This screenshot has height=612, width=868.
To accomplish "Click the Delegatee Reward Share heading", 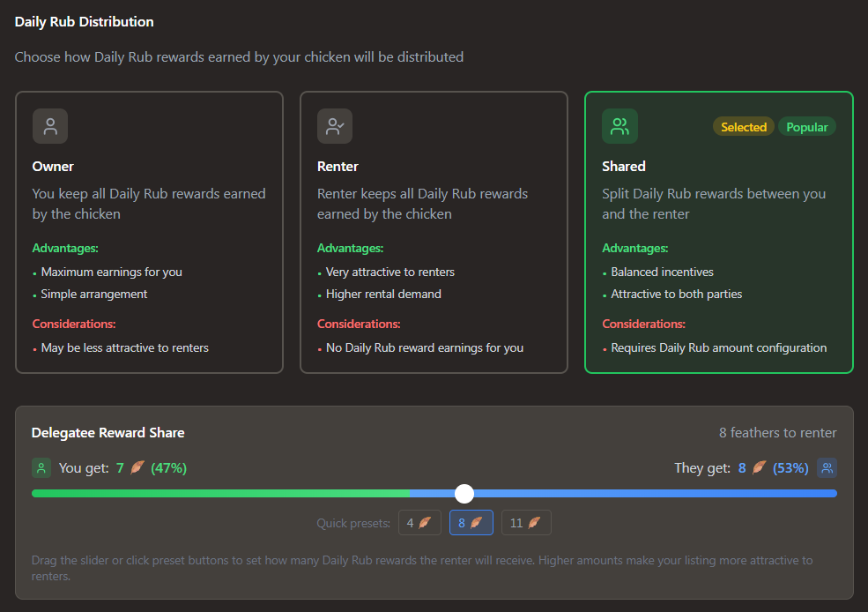I will click(108, 433).
